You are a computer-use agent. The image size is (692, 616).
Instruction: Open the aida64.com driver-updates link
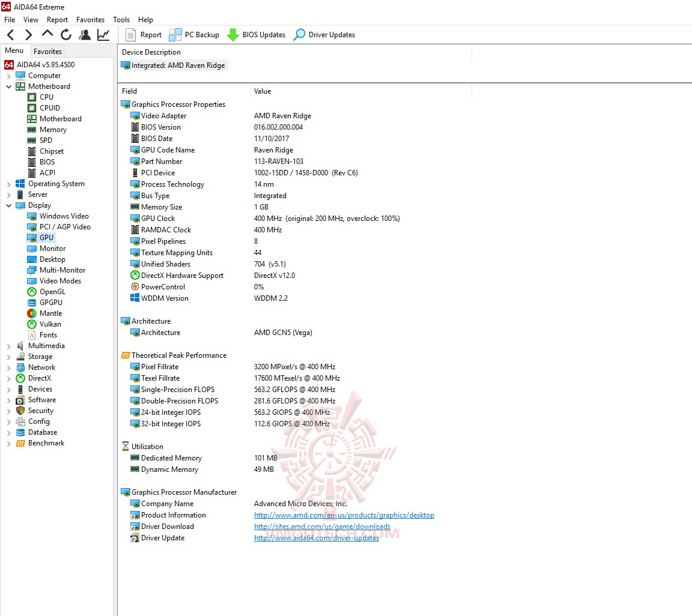tap(317, 538)
